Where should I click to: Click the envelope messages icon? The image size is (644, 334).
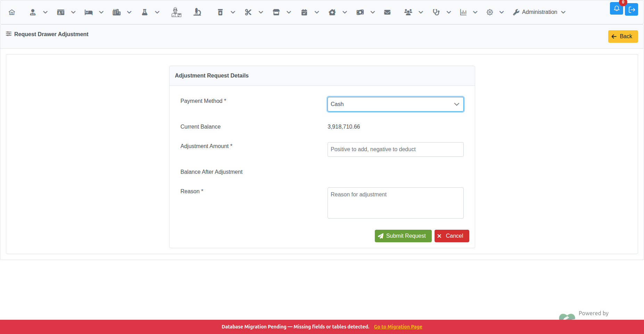(387, 12)
